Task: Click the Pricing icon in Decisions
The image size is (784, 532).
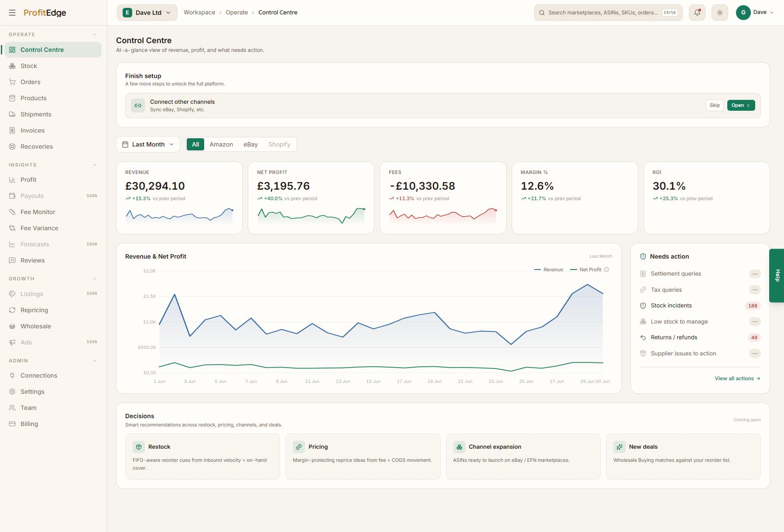Action: (x=299, y=447)
